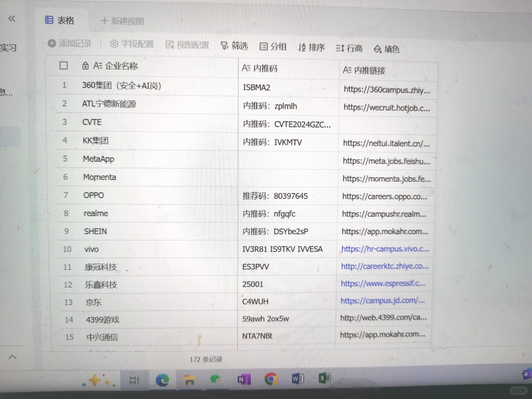Image resolution: width=532 pixels, height=399 pixels.
Task: Select cell ATL宁德新能源
Action: coord(109,104)
